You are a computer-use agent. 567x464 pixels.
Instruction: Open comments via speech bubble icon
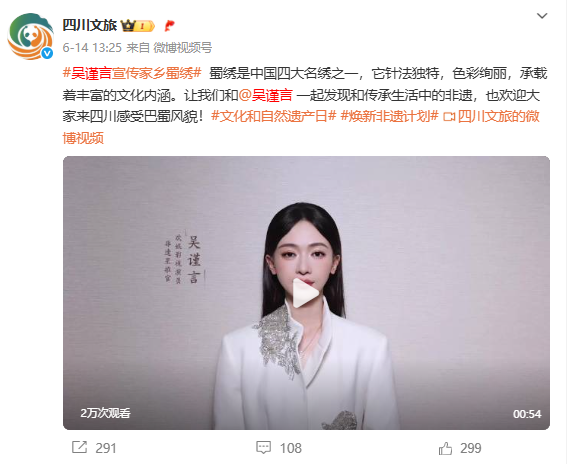coord(263,448)
